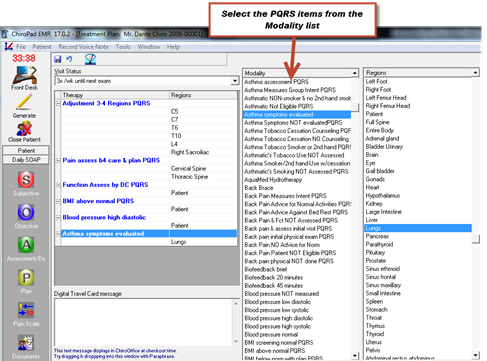Select Asthma Symptoms NOT evaluated PQRS
The image size is (487, 361).
pos(293,123)
